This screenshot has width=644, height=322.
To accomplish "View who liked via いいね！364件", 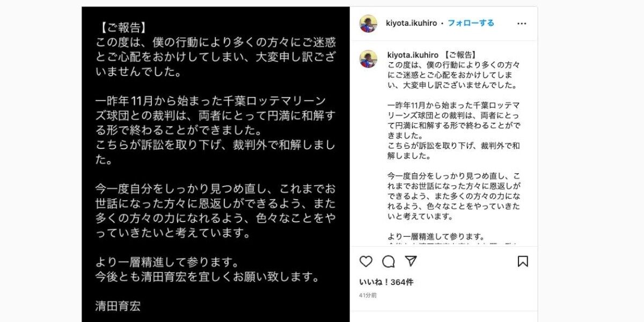I will click(x=386, y=282).
